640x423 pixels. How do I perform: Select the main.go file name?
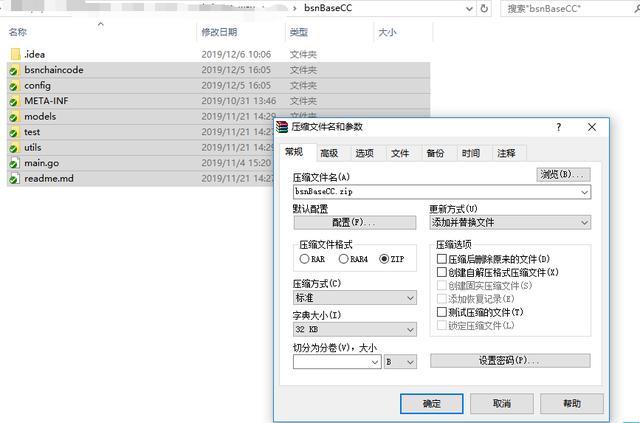point(42,163)
